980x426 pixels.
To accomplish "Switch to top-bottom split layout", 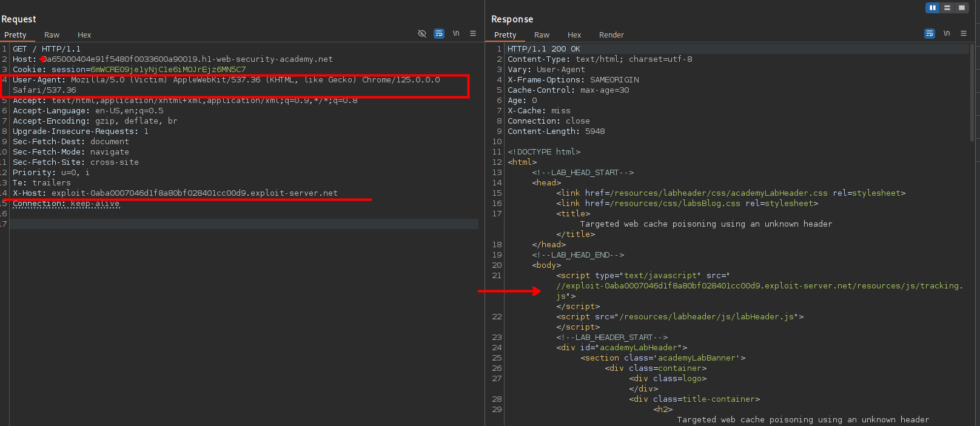I will coord(947,8).
